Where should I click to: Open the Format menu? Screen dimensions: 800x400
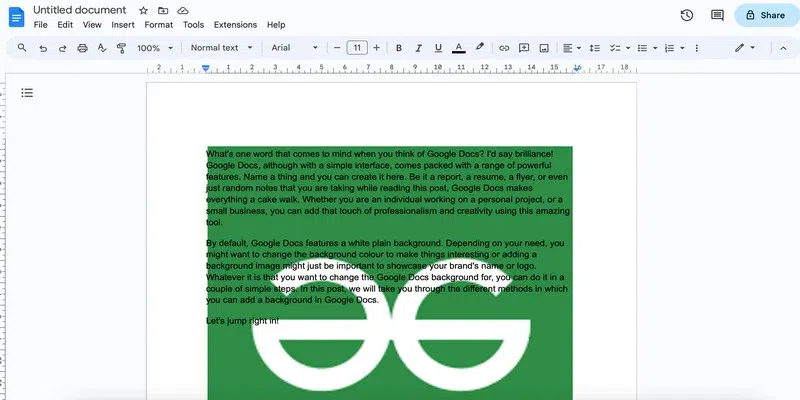tap(159, 24)
